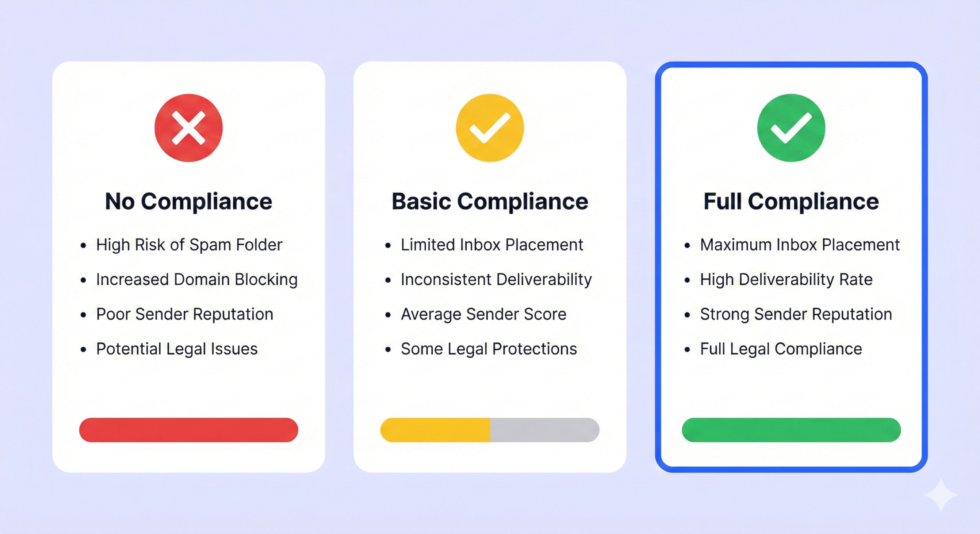This screenshot has height=534, width=980.
Task: Click the gray unfilled progress bar portion
Action: pyautogui.click(x=544, y=430)
